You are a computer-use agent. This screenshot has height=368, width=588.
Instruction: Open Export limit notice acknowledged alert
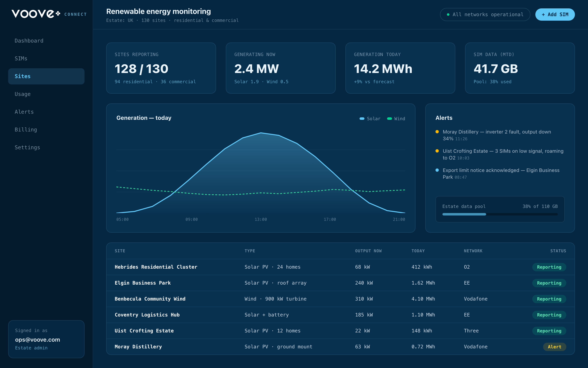click(x=500, y=174)
